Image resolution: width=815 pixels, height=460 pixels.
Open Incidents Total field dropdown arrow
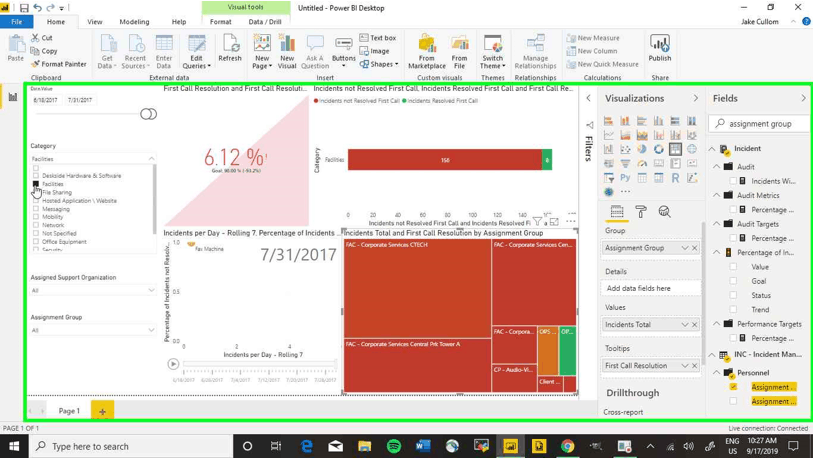click(x=685, y=324)
